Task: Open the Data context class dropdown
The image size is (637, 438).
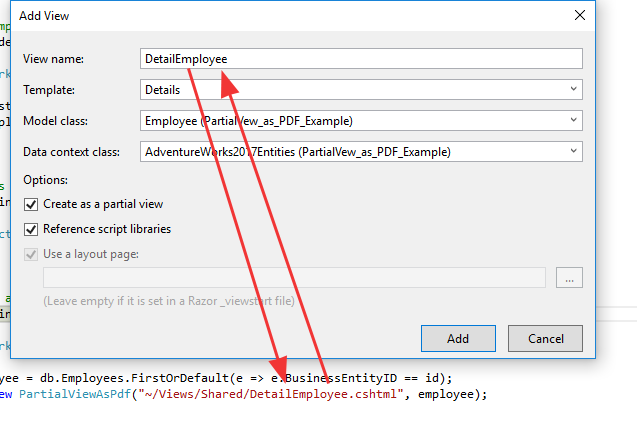Action: point(574,152)
